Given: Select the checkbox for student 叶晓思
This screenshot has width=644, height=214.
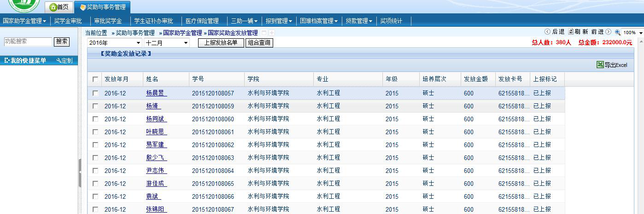Looking at the screenshot, I should (95, 132).
